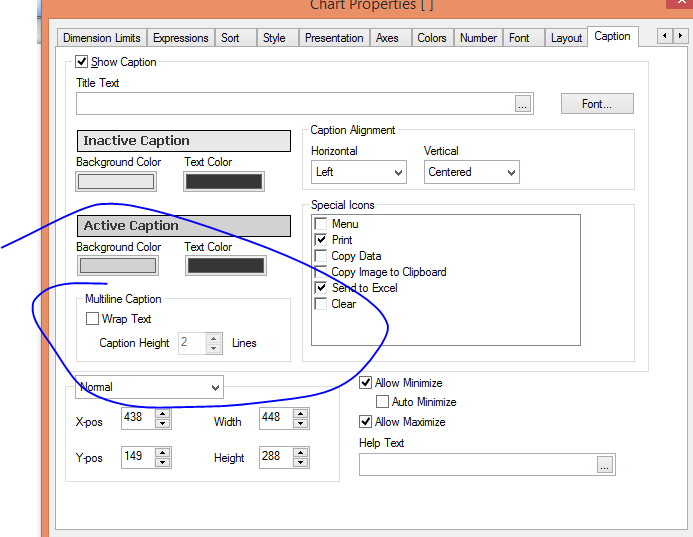Tick the Copy Data special icon option
Viewport: 693px width, 537px height.
coord(321,256)
